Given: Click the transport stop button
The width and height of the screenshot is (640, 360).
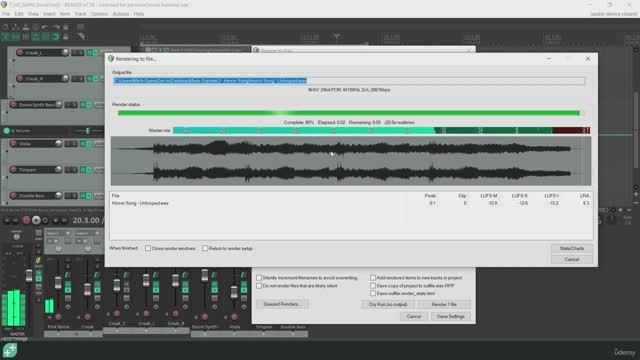Looking at the screenshot, I should click(x=55, y=220).
